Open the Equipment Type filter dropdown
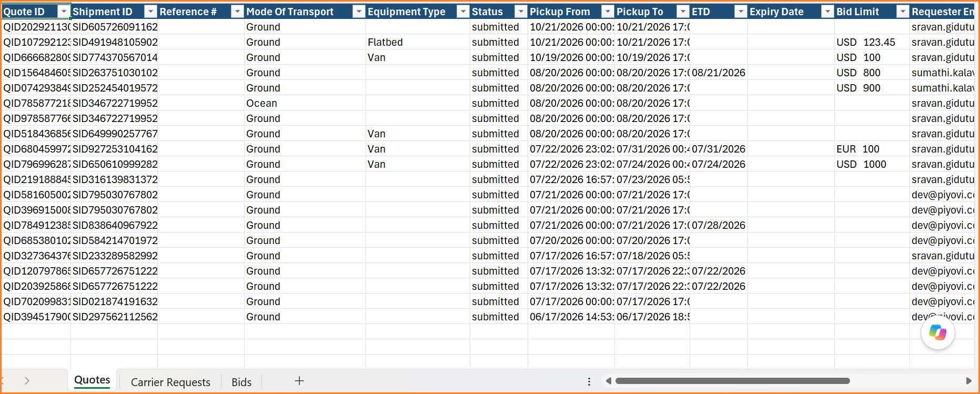This screenshot has width=980, height=394. [463, 12]
